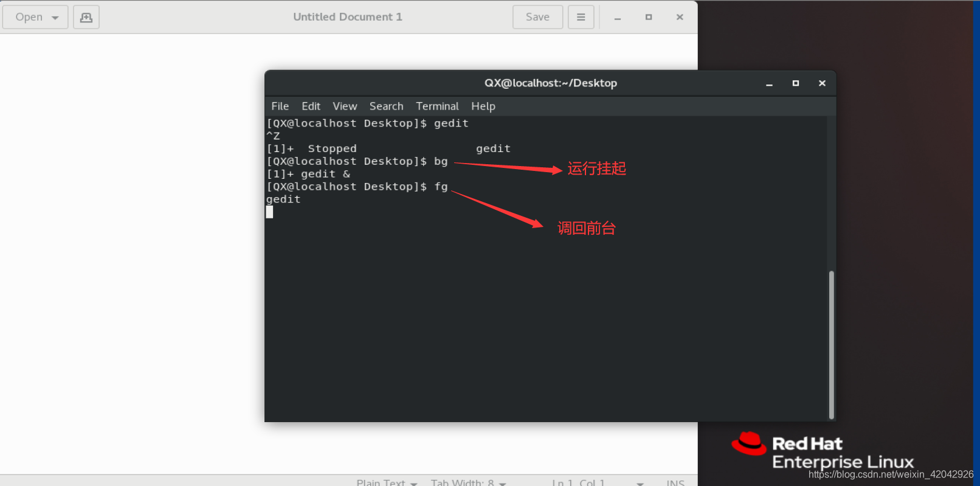Viewport: 980px width, 486px height.
Task: Click the '[1]+ gedit &' terminal line
Action: click(308, 174)
